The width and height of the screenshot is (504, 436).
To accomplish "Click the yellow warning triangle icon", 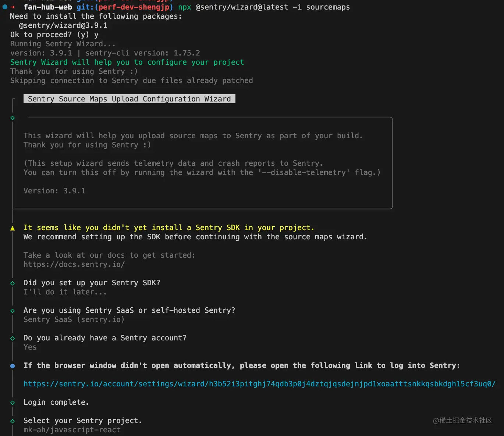I will (x=13, y=228).
